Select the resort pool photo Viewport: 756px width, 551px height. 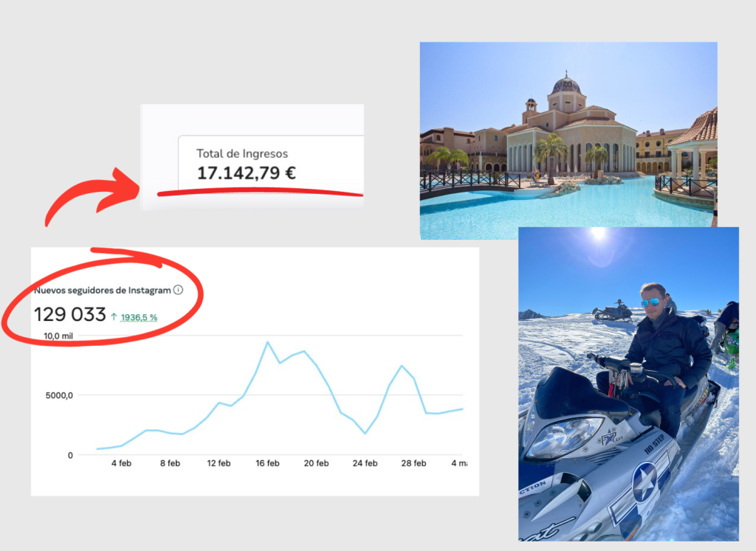click(x=568, y=140)
